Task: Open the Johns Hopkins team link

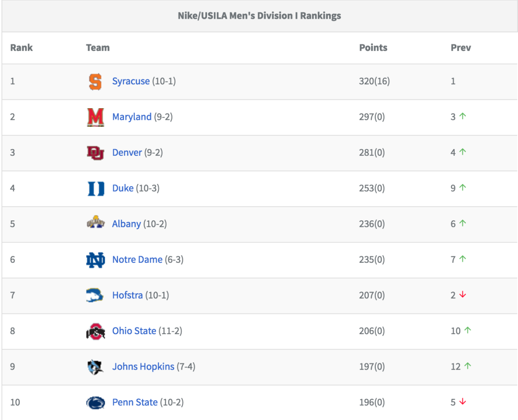Action: point(143,366)
